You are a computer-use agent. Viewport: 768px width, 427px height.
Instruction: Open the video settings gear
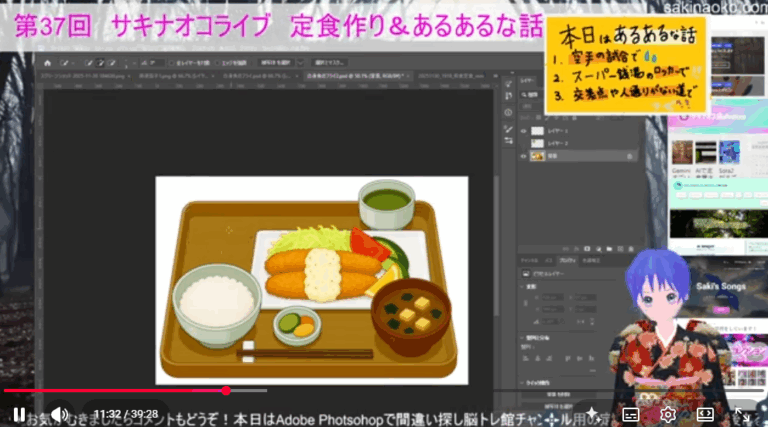tap(668, 414)
